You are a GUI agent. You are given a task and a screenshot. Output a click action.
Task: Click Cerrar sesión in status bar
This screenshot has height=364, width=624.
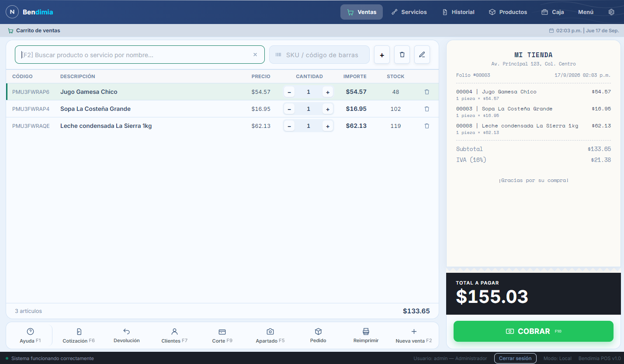515,358
